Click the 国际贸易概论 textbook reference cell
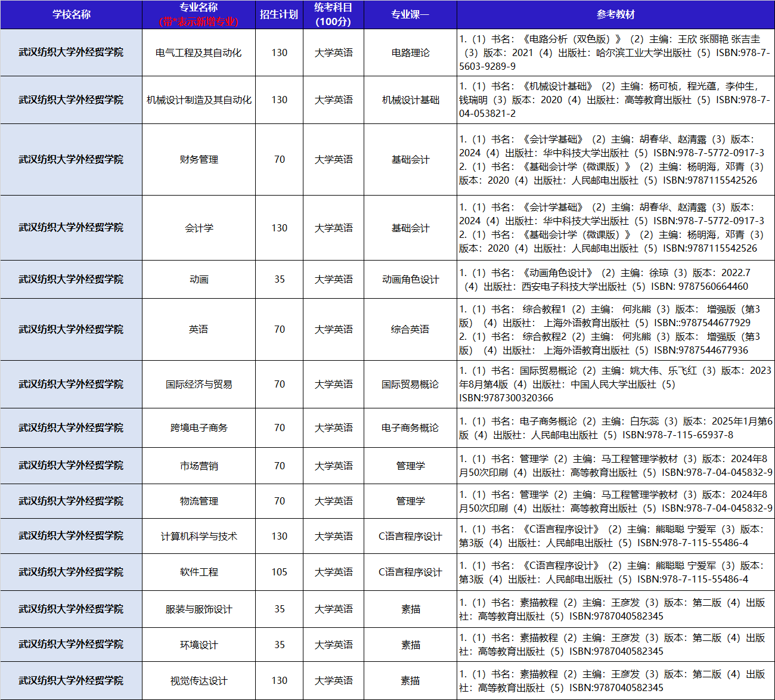775x700 pixels. coord(616,385)
